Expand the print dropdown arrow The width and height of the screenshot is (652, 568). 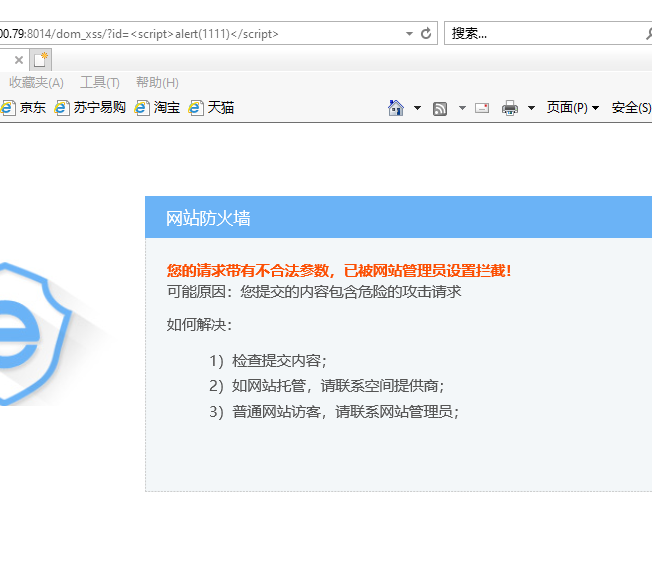point(531,108)
